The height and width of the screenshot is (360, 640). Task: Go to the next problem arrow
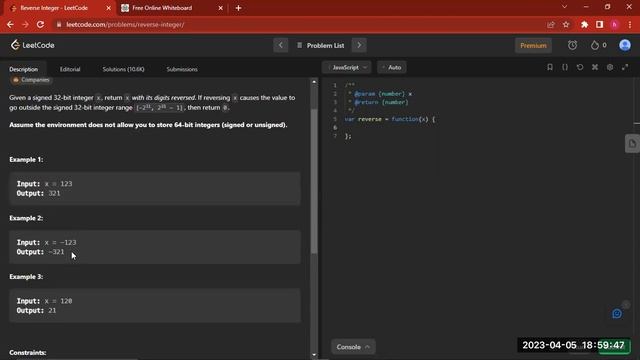tap(359, 45)
